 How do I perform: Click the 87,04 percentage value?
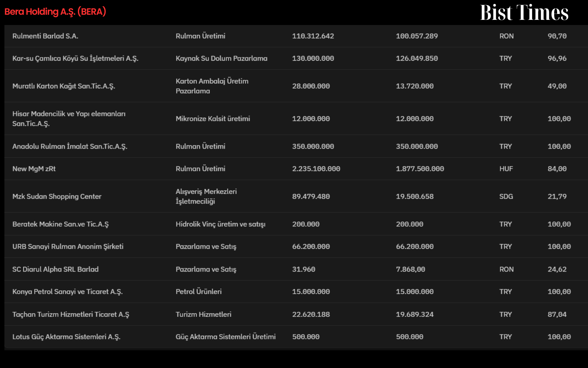pyautogui.click(x=557, y=315)
